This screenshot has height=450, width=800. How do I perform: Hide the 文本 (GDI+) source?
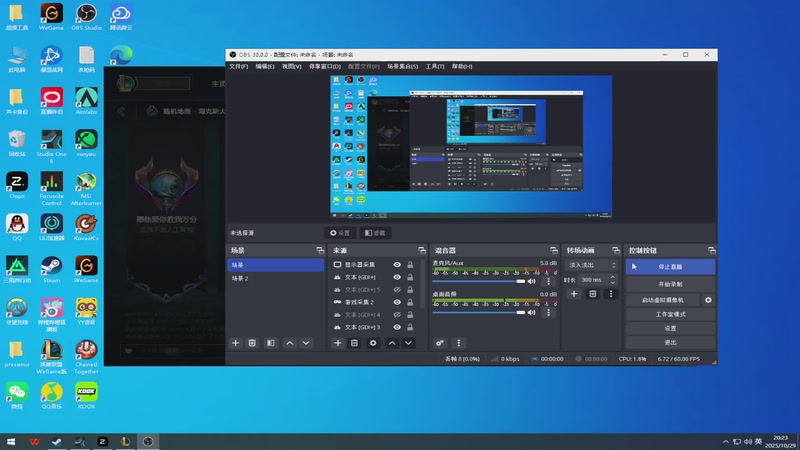pos(397,277)
